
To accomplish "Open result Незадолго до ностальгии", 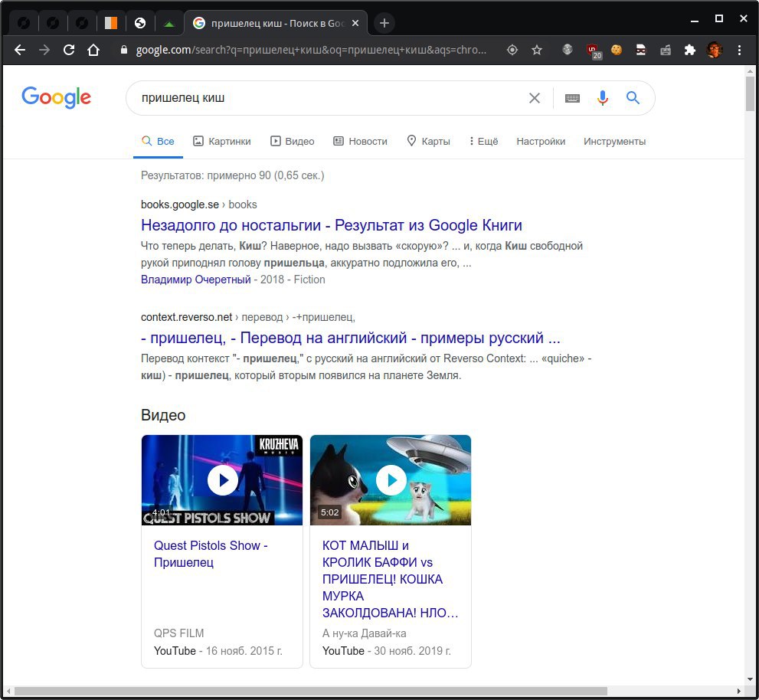I will 331,225.
